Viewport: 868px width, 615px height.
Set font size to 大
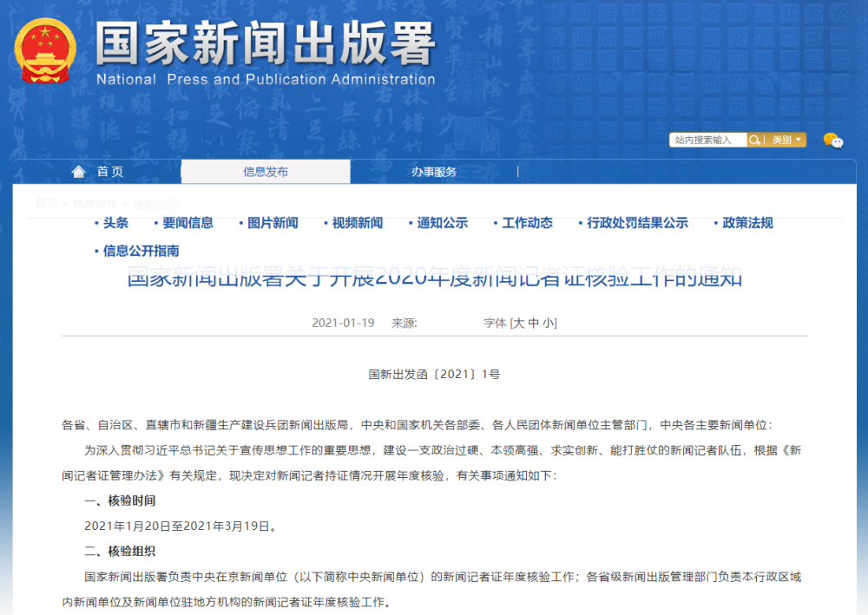point(518,323)
